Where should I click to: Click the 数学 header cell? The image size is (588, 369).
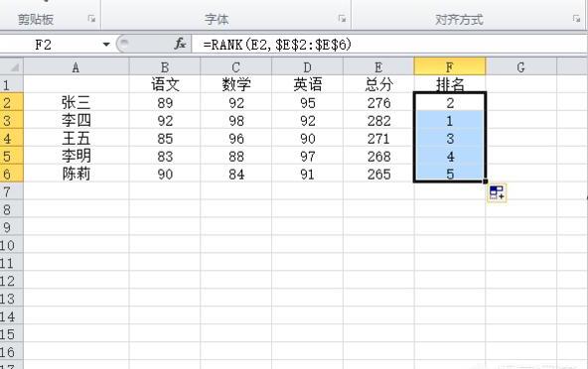coord(235,84)
